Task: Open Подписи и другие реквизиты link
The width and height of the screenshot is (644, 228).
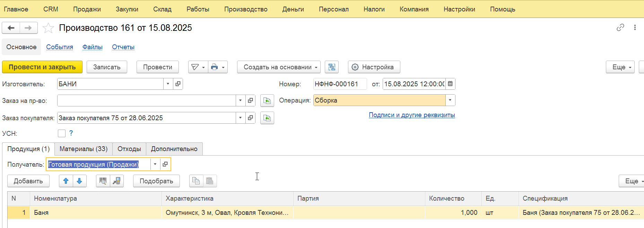Action: click(x=411, y=115)
